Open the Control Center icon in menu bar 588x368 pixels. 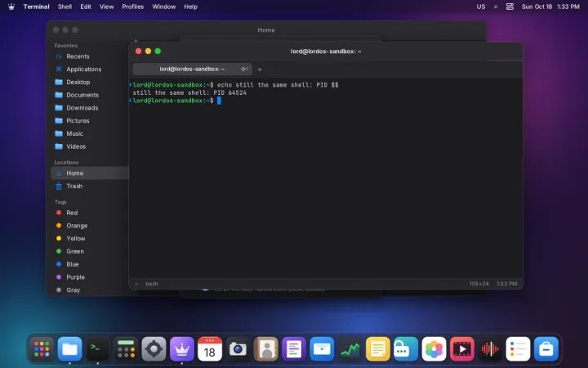510,7
